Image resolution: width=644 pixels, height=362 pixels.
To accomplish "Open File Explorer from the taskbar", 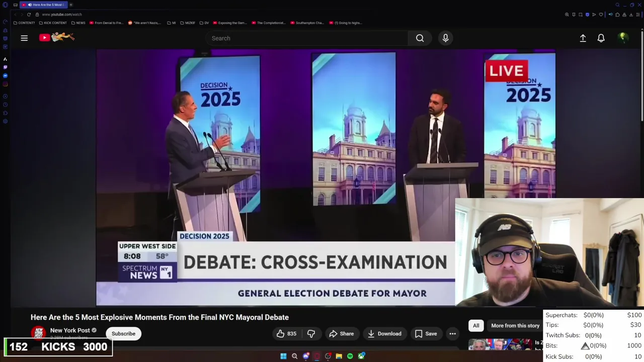I will 339,356.
